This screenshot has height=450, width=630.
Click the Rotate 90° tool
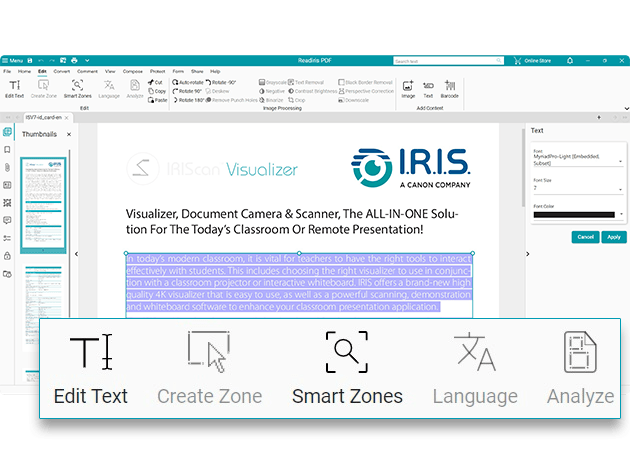[187, 91]
